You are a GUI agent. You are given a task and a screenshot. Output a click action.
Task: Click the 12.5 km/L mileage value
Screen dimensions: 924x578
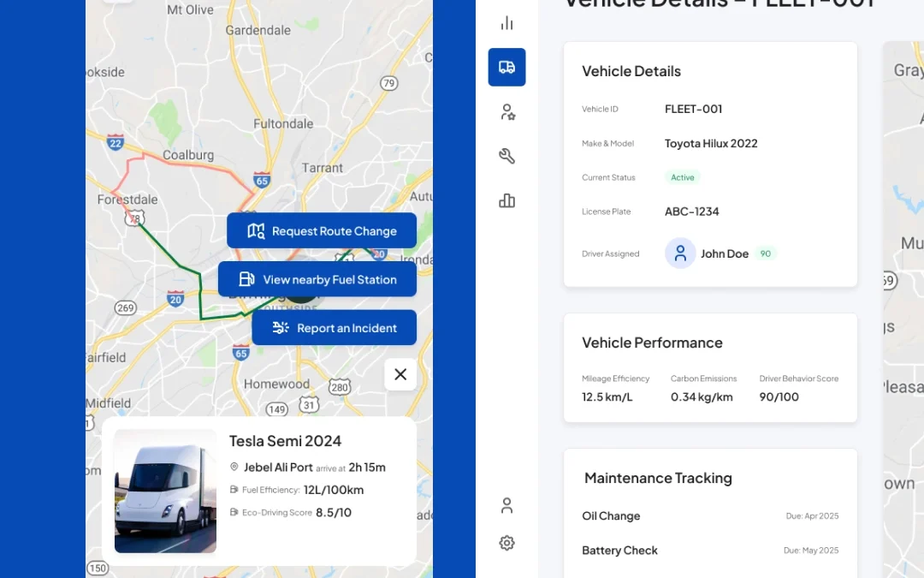tap(607, 397)
